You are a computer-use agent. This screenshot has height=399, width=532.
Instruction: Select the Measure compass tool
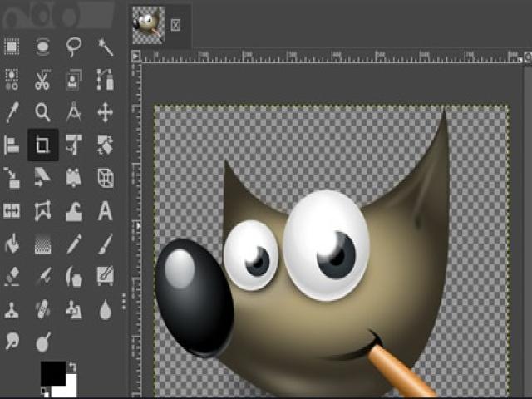(x=74, y=111)
